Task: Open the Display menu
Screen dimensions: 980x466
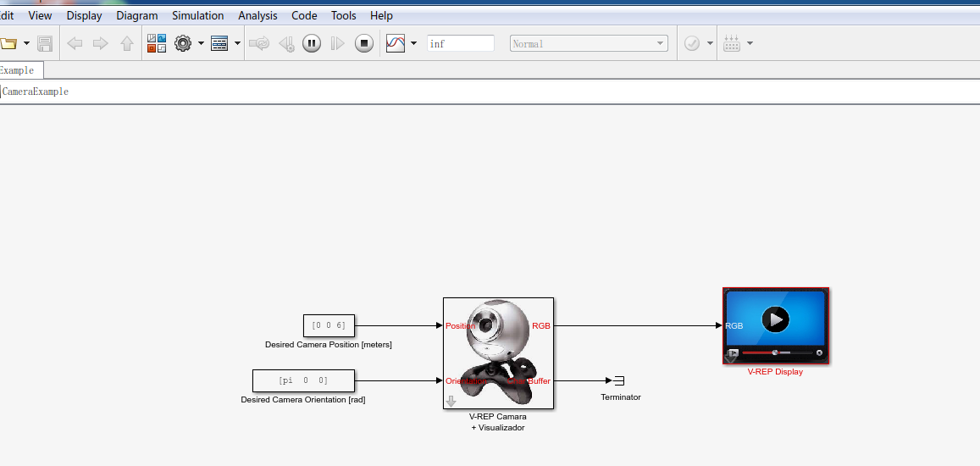Action: 85,15
